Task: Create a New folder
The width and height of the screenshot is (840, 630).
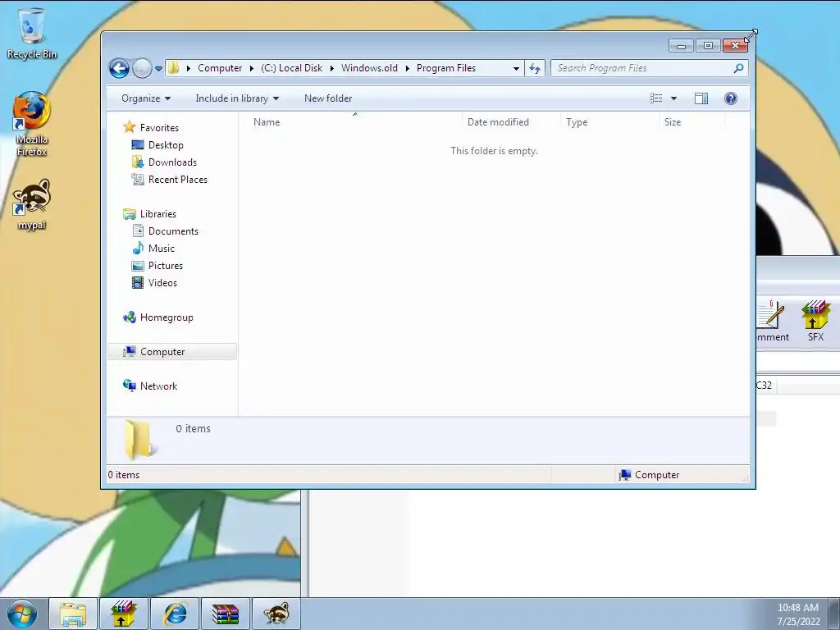Action: click(x=328, y=98)
